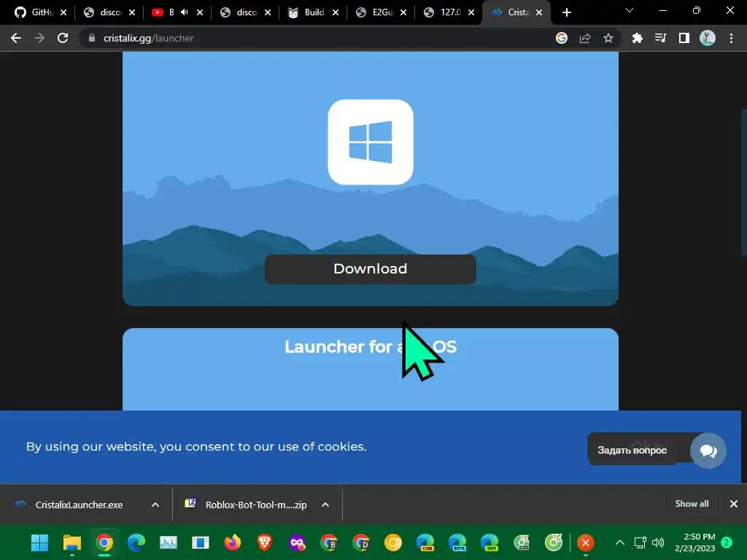Reload the cristalix.gg page
The height and width of the screenshot is (560, 747).
[63, 38]
